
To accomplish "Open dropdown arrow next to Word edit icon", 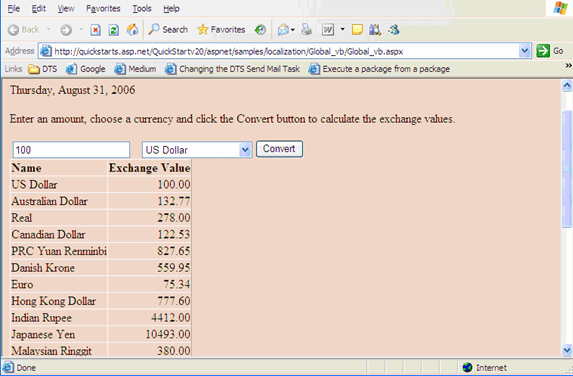I will (x=342, y=29).
